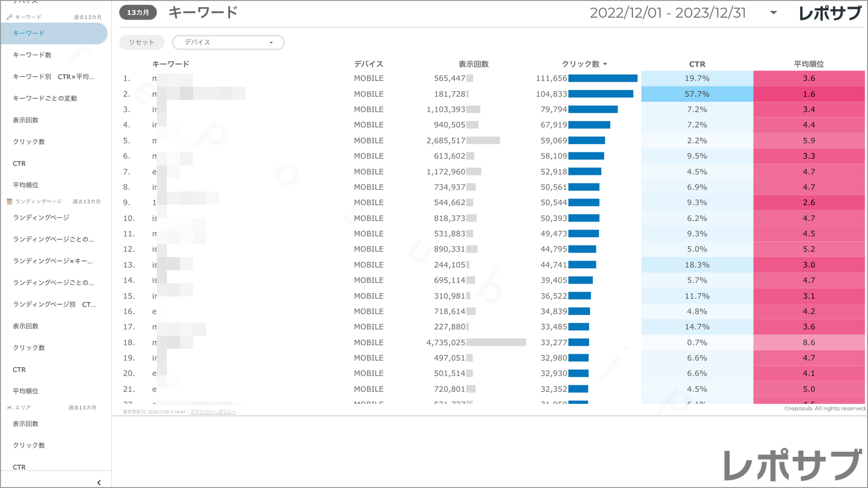
Task: Click the 表示回数 column header in the table
Action: pos(473,64)
